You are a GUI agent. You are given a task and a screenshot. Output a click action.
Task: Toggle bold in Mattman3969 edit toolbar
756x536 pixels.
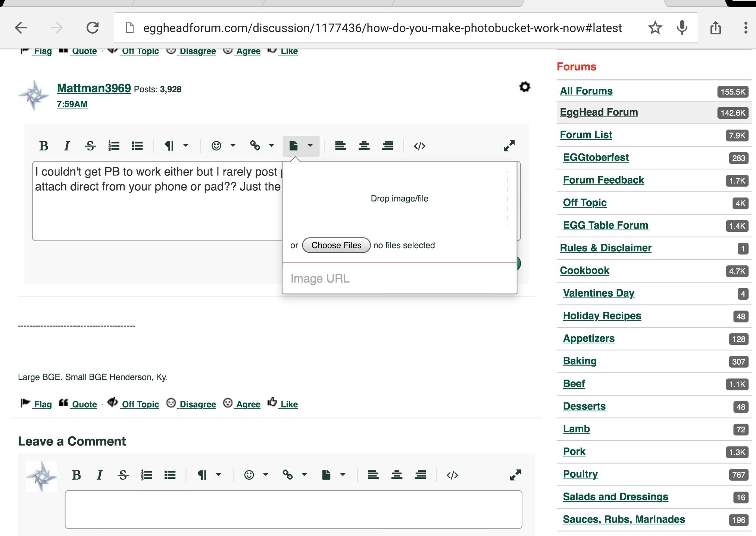[x=44, y=146]
